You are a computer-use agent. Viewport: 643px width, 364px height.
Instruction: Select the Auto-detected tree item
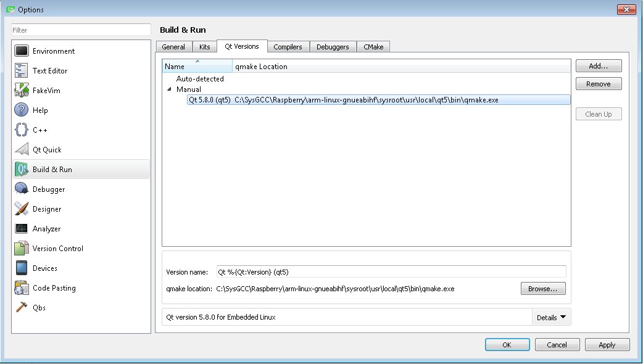(x=200, y=79)
